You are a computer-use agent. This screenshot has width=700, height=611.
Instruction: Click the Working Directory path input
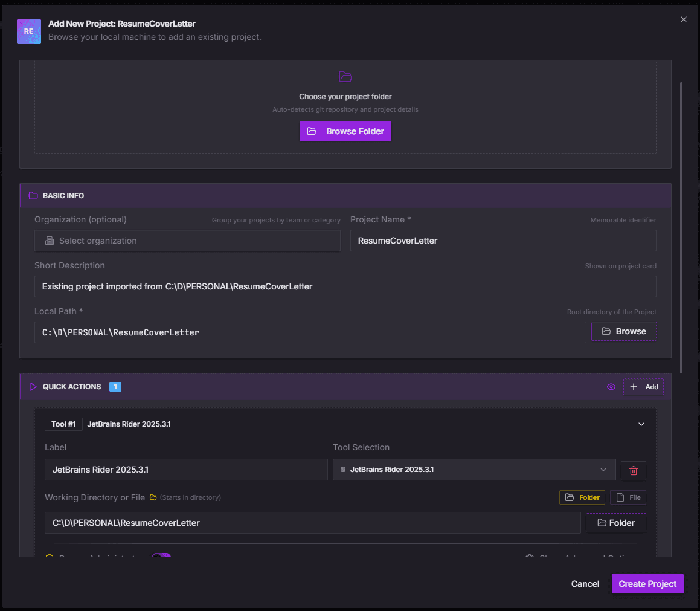click(312, 523)
